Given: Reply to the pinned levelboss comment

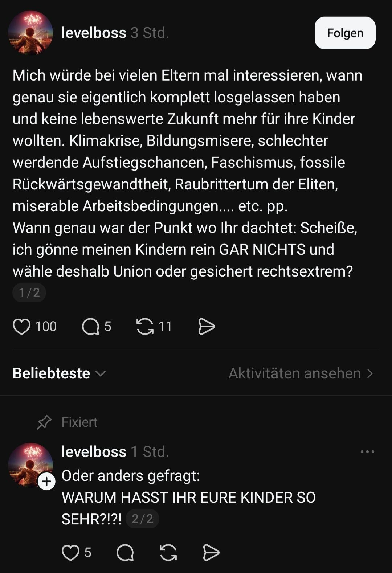Looking at the screenshot, I should [x=125, y=553].
